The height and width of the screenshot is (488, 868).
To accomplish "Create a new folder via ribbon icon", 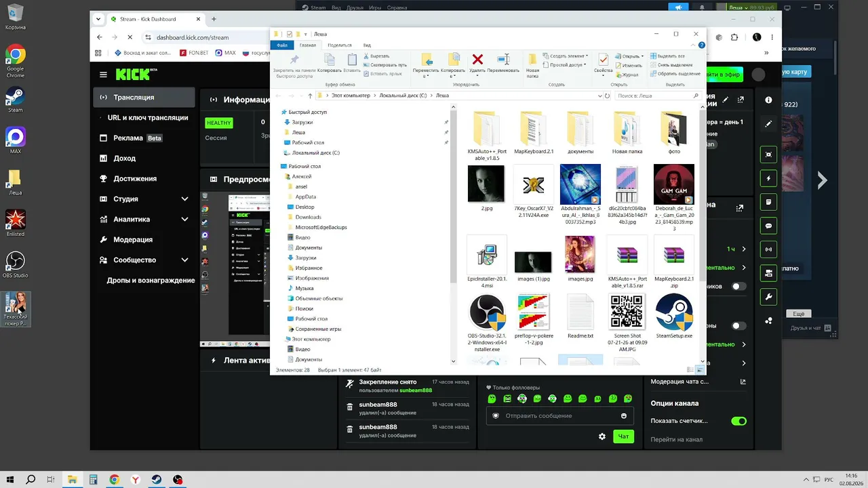I will click(533, 60).
